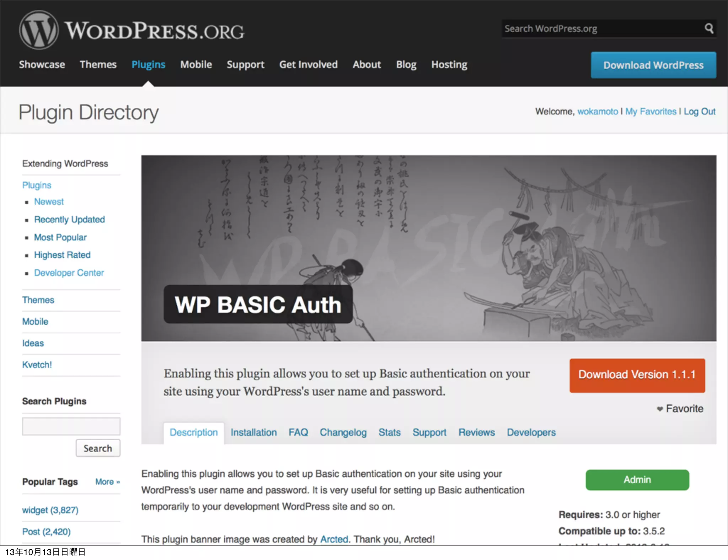Switch to the Installation tab
The height and width of the screenshot is (560, 728).
point(253,432)
